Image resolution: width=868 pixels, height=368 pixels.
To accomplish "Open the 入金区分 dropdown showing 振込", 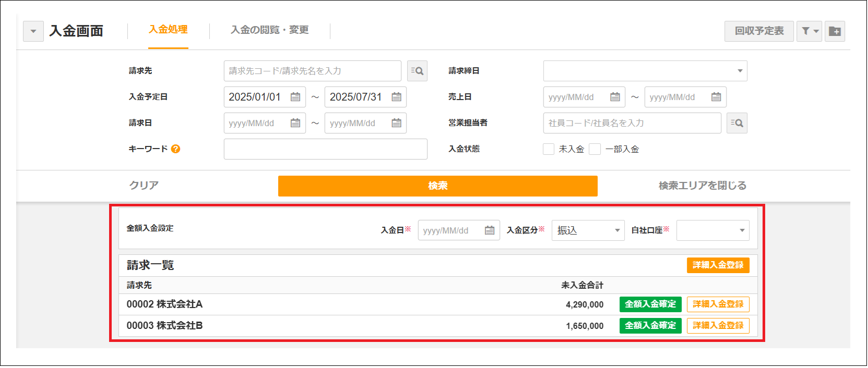I will click(588, 230).
